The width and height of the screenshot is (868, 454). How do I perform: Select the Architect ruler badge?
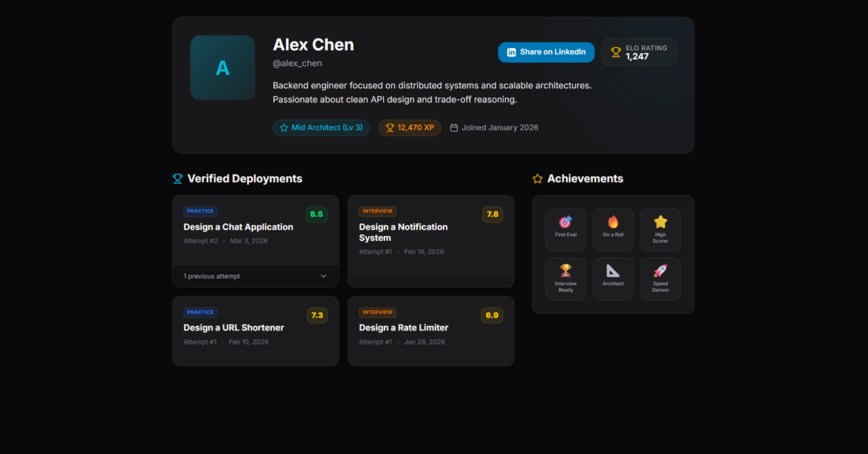click(x=613, y=278)
